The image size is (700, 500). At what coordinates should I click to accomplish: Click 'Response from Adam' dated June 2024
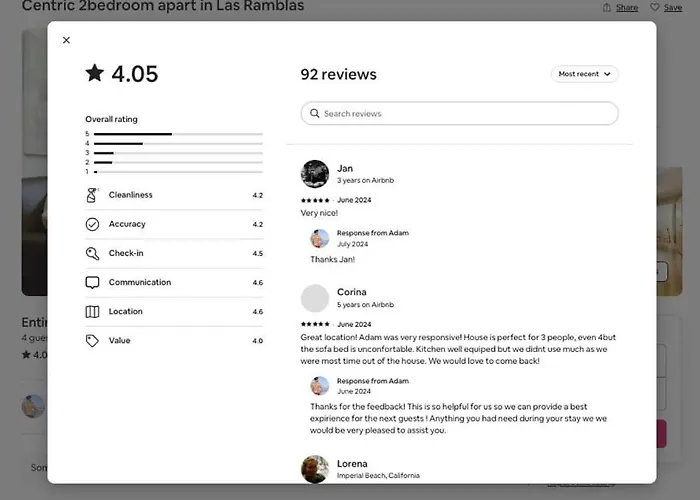(x=373, y=381)
